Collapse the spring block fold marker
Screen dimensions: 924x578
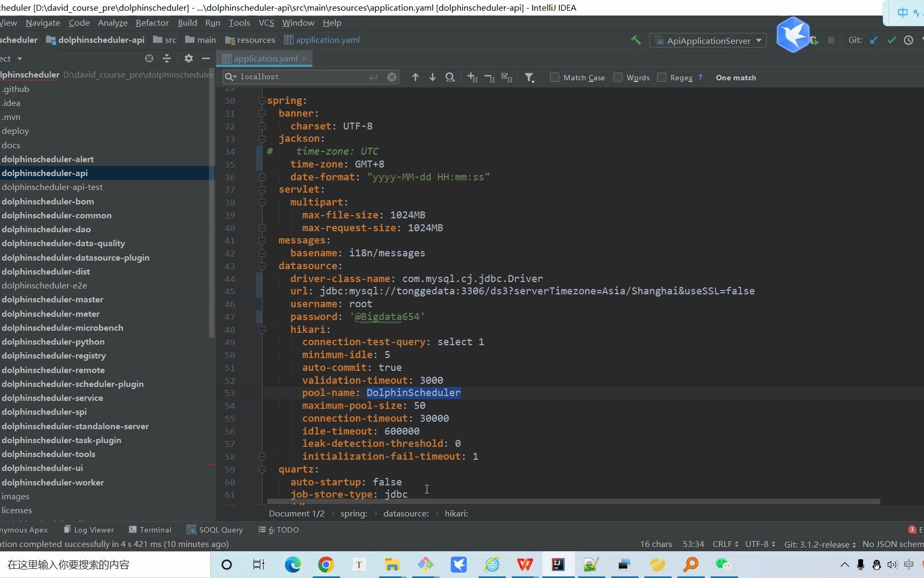(x=262, y=101)
